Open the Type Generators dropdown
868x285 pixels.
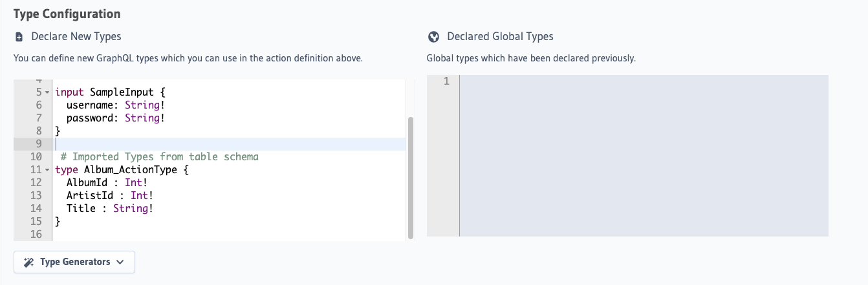(74, 262)
